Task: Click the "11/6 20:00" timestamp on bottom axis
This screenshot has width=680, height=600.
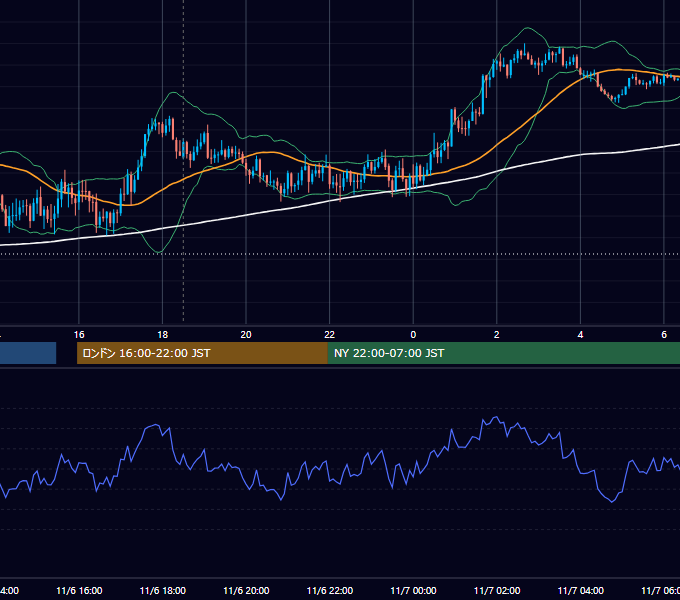Action: 246,590
